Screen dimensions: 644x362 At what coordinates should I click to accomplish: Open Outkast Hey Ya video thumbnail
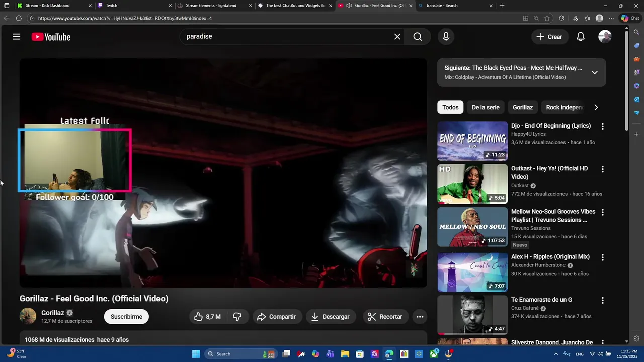472,184
